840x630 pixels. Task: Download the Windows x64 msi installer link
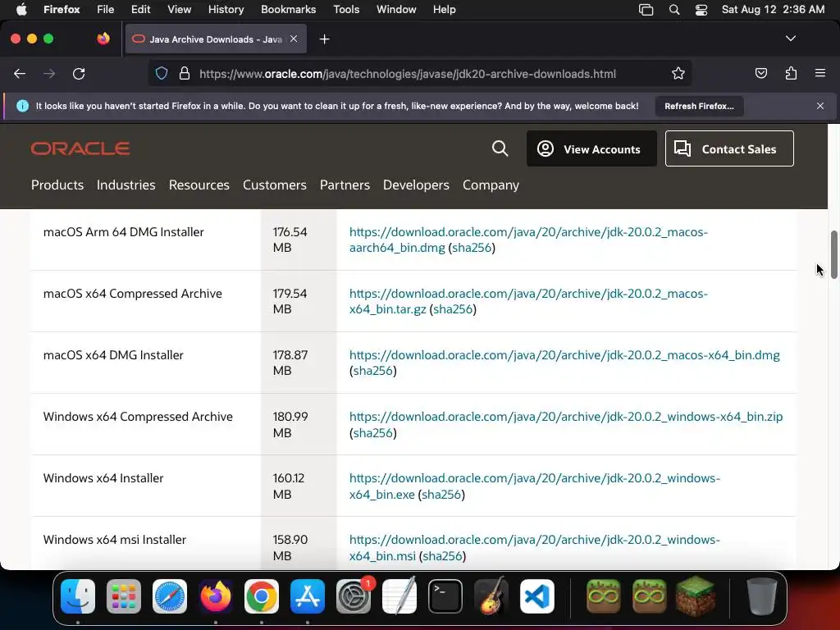pyautogui.click(x=535, y=547)
